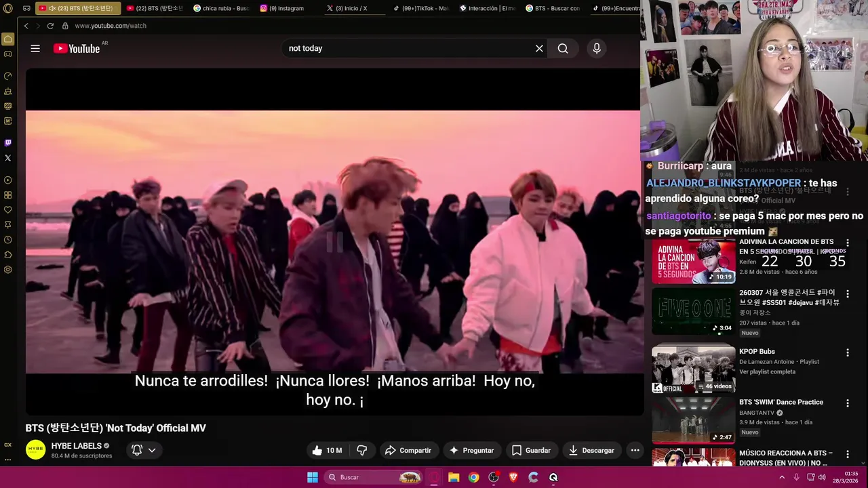Open the HYBE LABELS channel name link

[x=77, y=446]
